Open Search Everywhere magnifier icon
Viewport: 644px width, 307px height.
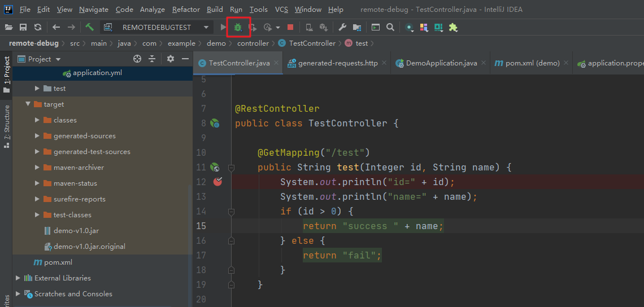(x=390, y=28)
